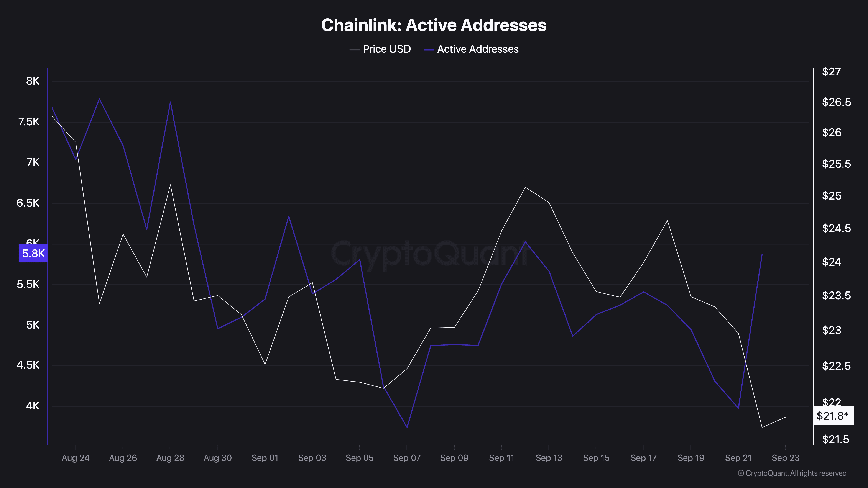868x488 pixels.
Task: Toggle the Price USD legend series
Action: point(386,49)
